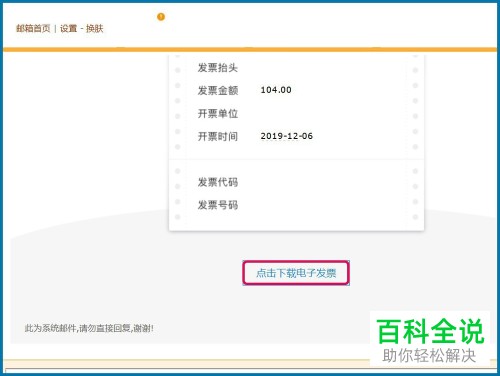Open the 邮箱首页 link
The height and width of the screenshot is (376, 500).
[33, 29]
